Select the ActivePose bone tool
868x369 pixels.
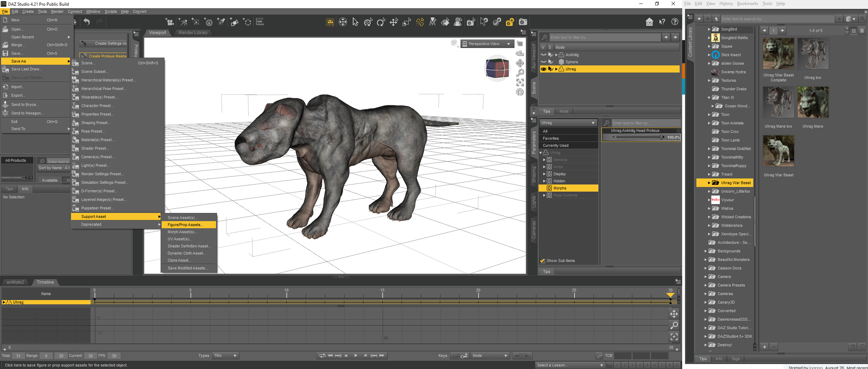420,22
